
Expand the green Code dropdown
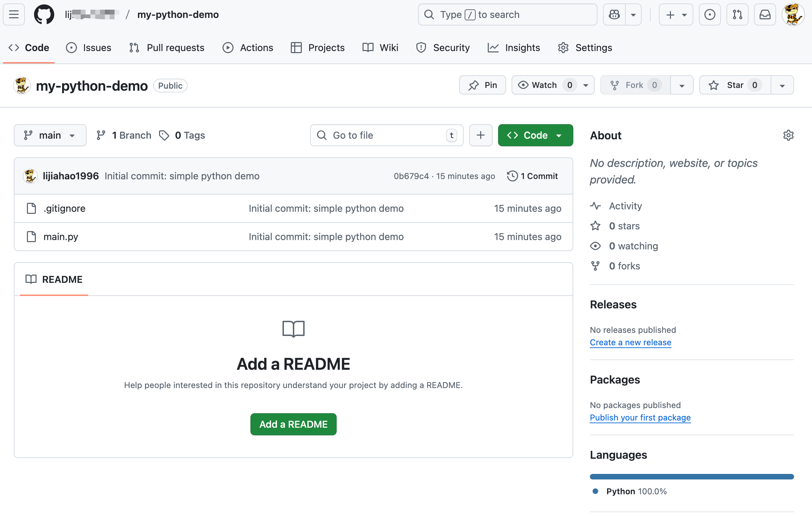(535, 135)
